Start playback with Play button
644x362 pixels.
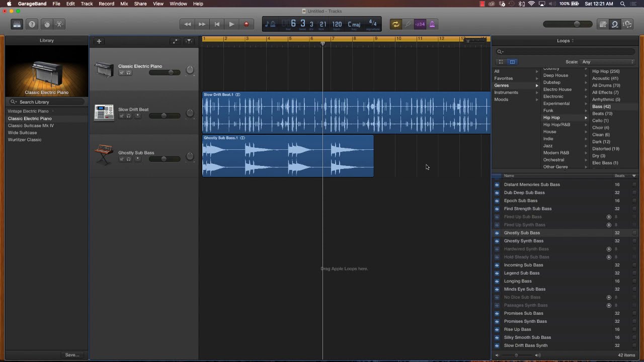pos(231,24)
